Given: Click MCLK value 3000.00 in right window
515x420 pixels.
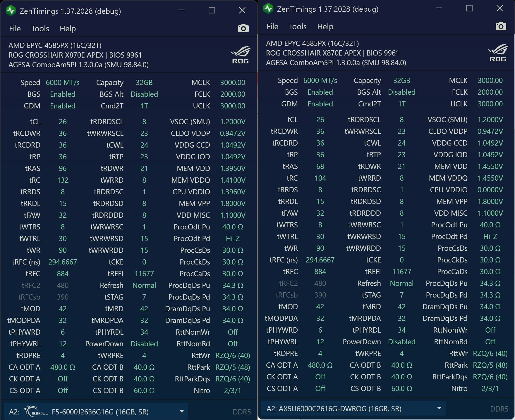Looking at the screenshot, I should pos(490,81).
